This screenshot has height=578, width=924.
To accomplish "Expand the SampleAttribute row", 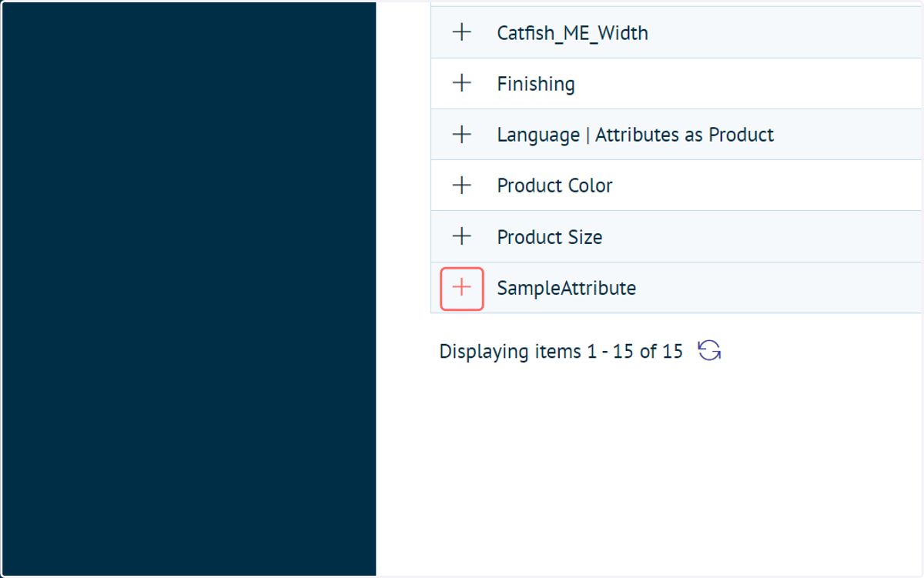I will pyautogui.click(x=461, y=288).
